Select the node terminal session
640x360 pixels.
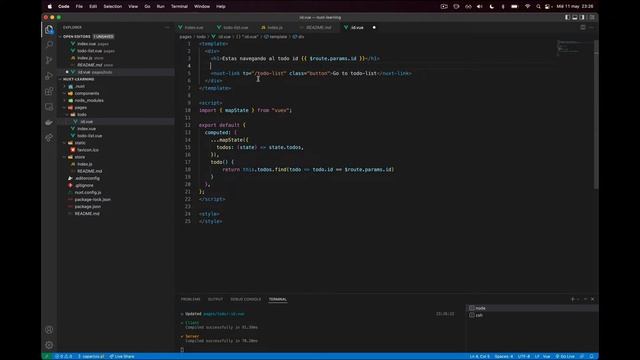(x=532, y=308)
